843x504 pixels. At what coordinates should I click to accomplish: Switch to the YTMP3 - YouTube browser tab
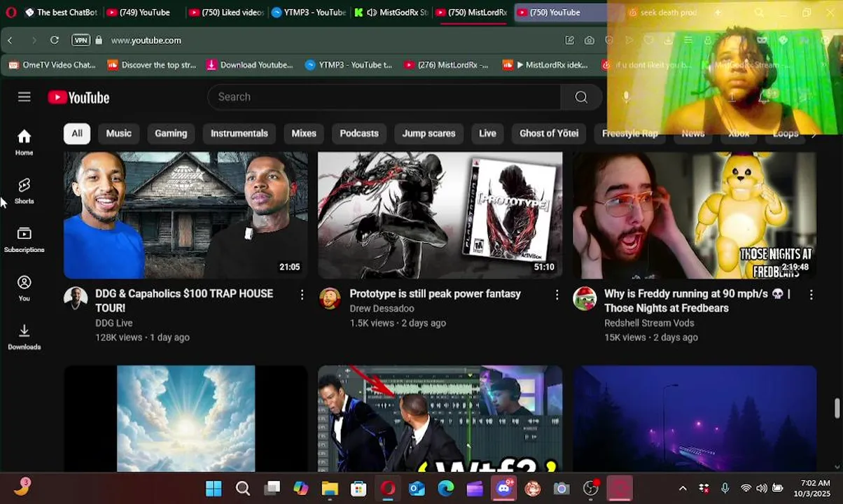[309, 13]
